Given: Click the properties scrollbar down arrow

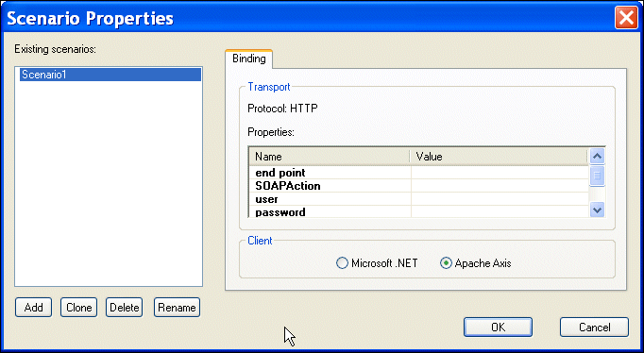Looking at the screenshot, I should 597,210.
